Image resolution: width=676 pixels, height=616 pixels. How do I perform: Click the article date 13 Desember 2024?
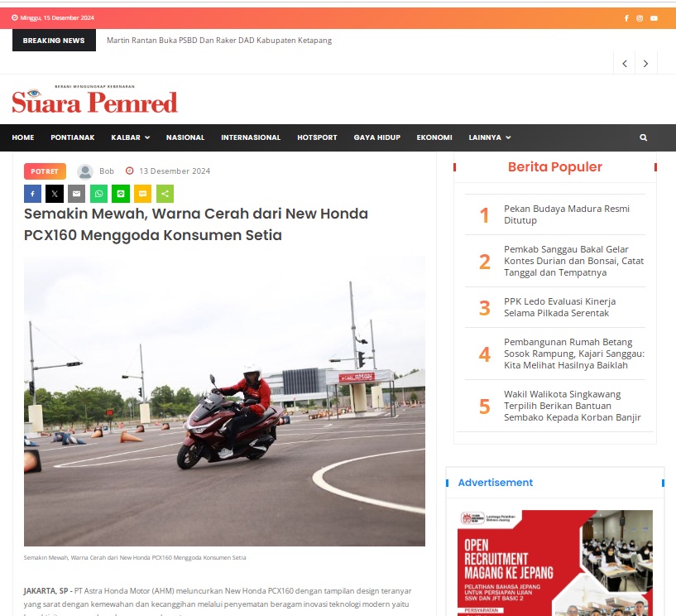tap(175, 171)
